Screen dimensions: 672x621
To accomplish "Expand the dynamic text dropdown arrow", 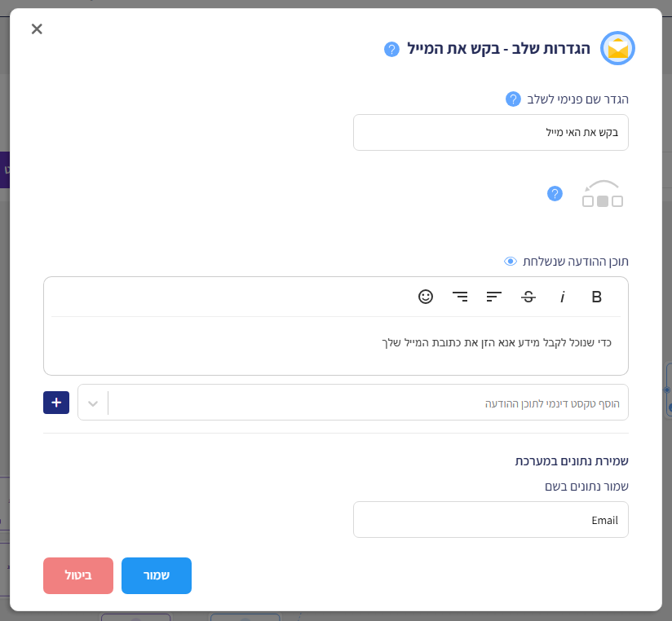I will tap(93, 403).
